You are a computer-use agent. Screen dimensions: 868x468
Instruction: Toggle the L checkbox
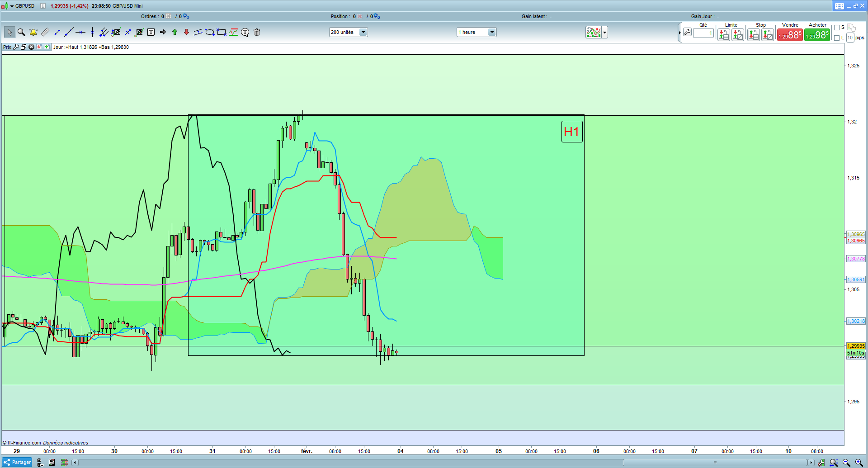(837, 38)
